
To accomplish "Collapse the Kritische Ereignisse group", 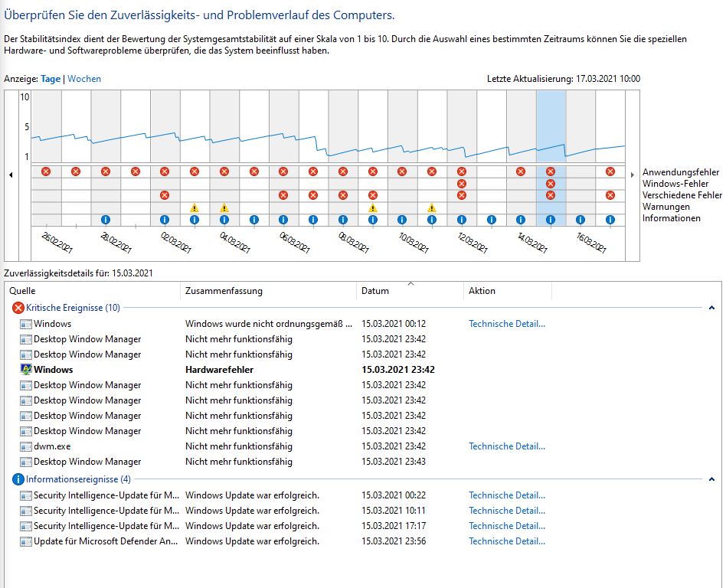I will (x=711, y=308).
